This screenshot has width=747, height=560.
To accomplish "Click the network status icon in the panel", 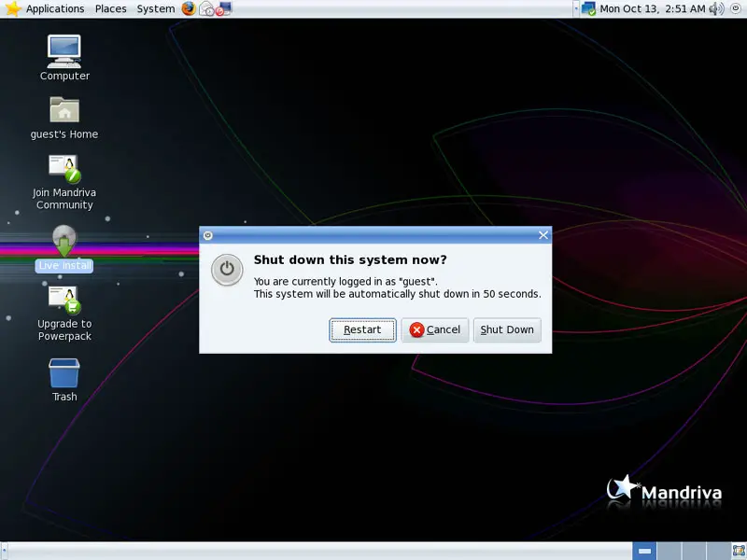I will [588, 8].
